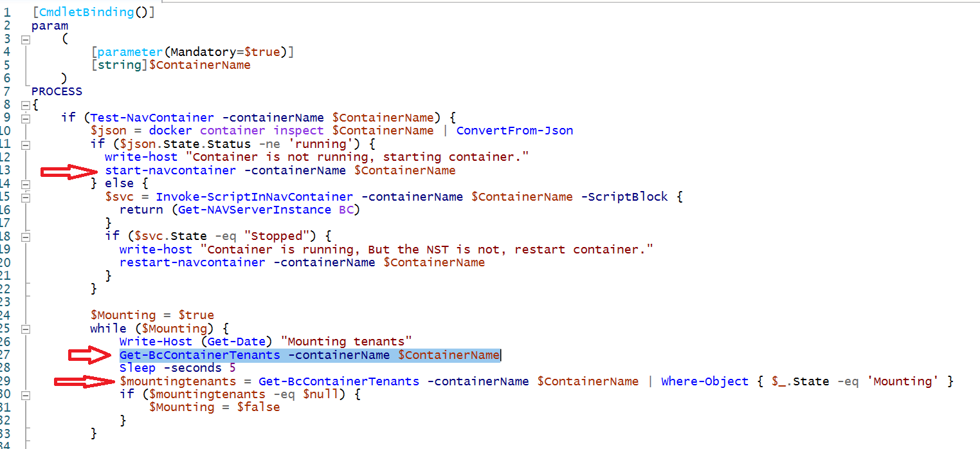This screenshot has height=449, width=980.
Task: Click the param keyword
Action: (x=50, y=26)
